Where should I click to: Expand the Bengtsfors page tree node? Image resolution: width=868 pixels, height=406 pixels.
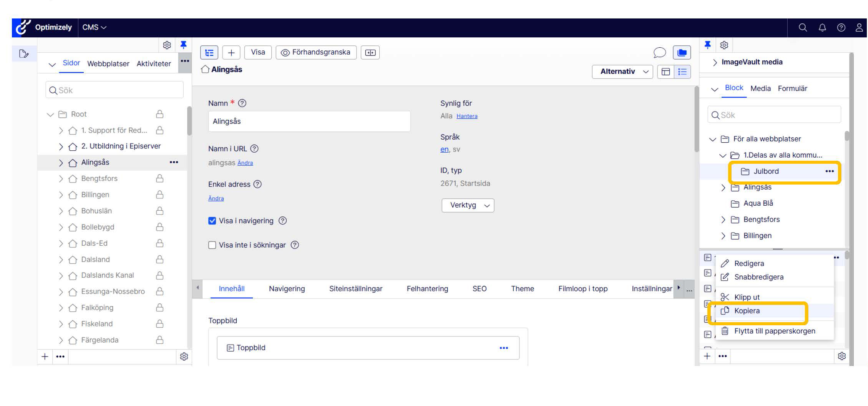(x=61, y=179)
